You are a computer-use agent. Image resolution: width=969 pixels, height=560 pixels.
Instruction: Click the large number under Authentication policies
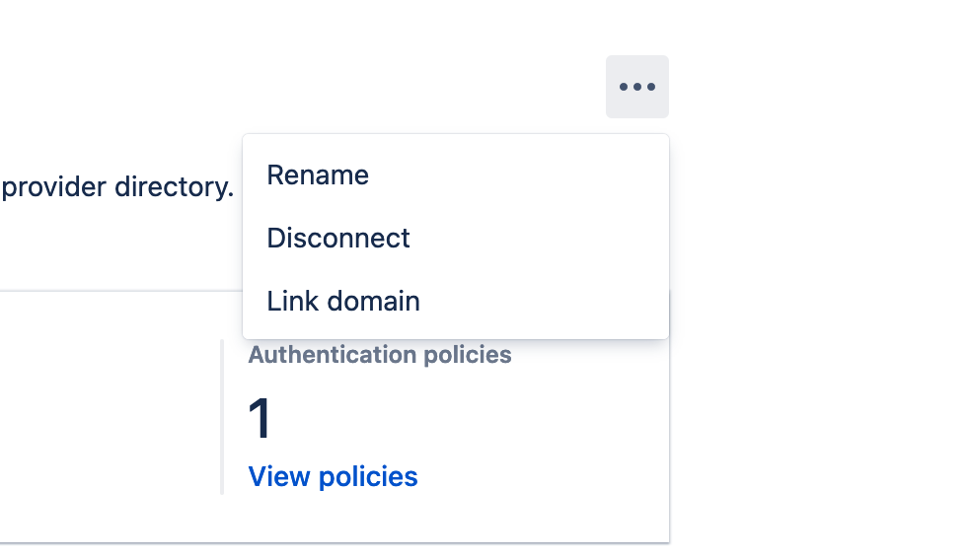[260, 419]
